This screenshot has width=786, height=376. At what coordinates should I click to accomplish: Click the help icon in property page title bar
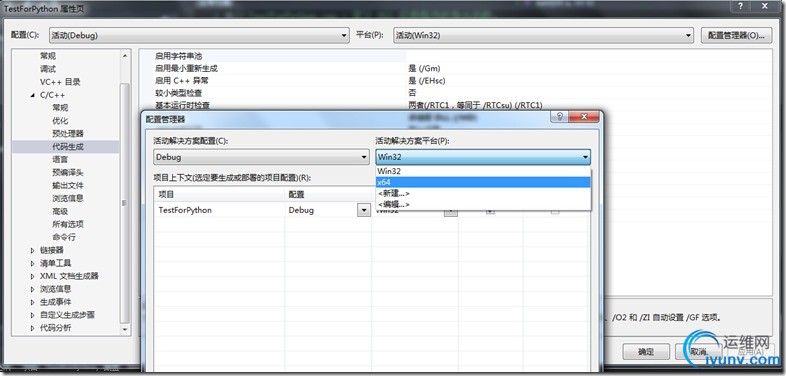click(x=740, y=6)
